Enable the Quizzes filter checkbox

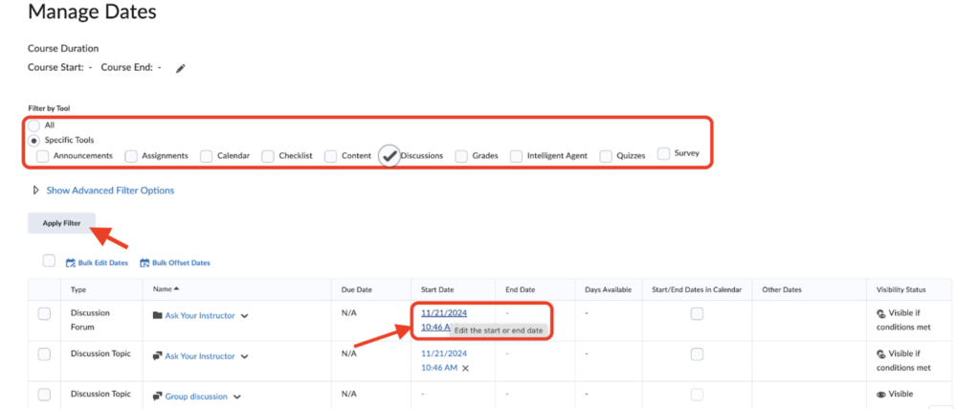[x=606, y=155]
